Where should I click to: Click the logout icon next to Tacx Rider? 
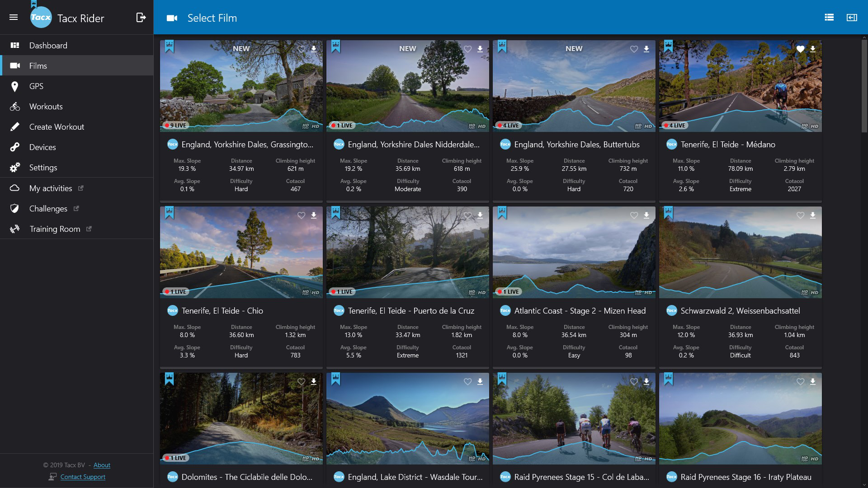coord(141,17)
